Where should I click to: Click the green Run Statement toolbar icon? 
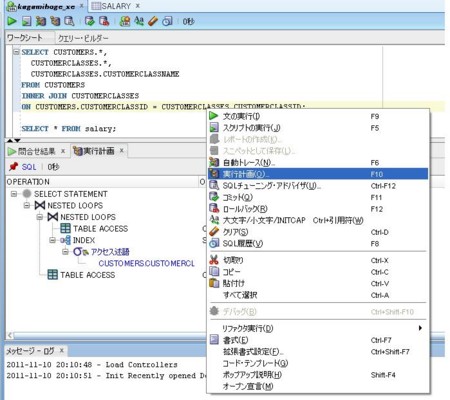(x=12, y=21)
